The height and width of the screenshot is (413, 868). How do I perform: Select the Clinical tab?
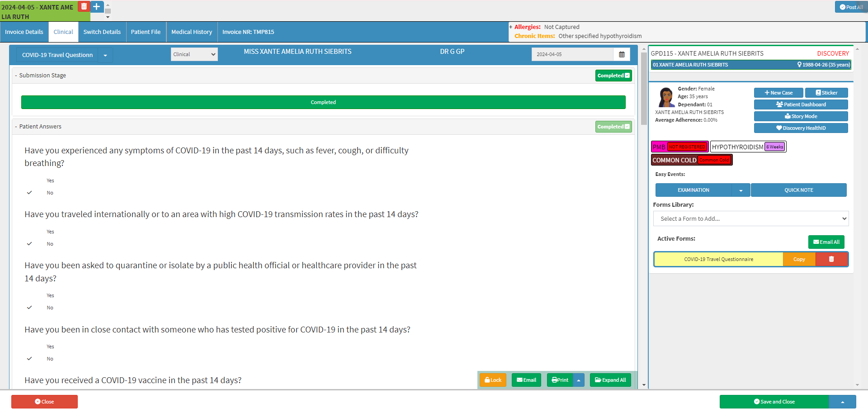[63, 32]
